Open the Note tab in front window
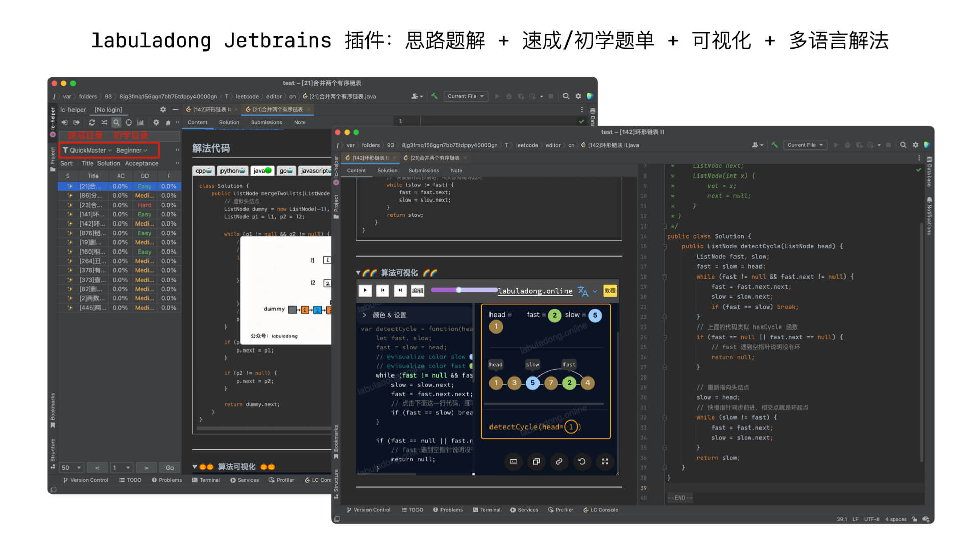Viewport: 980px width, 551px height. coord(456,171)
